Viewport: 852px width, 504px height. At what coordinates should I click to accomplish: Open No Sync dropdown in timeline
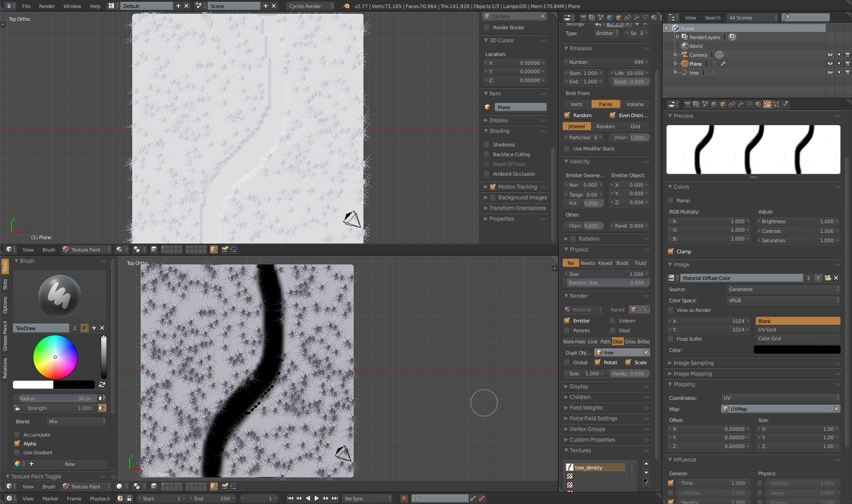click(x=367, y=498)
